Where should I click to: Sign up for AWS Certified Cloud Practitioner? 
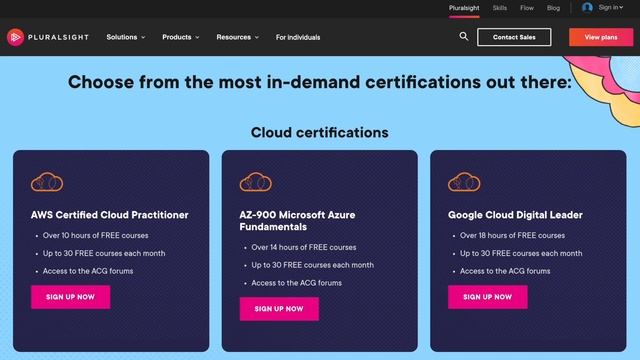tap(71, 297)
